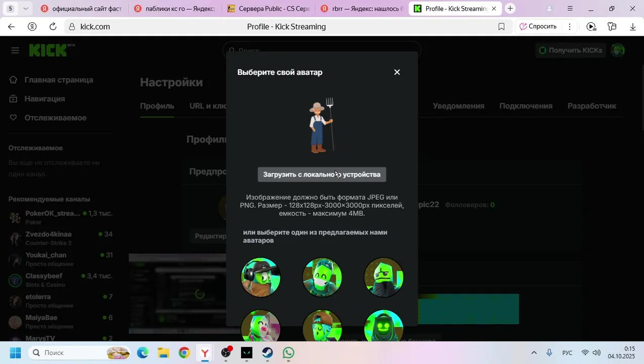Viewport: 644px width, 364px height.
Task: Choose the green avatar with face mask
Action: pos(322,277)
